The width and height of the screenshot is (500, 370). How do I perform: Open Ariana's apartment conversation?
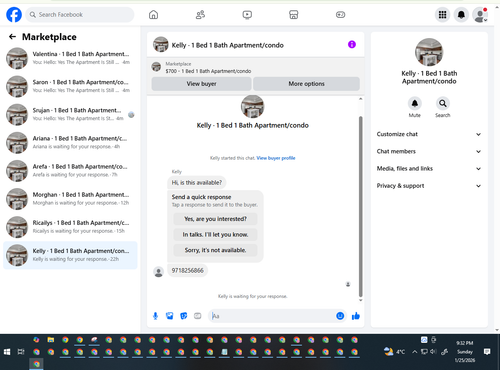click(x=70, y=142)
